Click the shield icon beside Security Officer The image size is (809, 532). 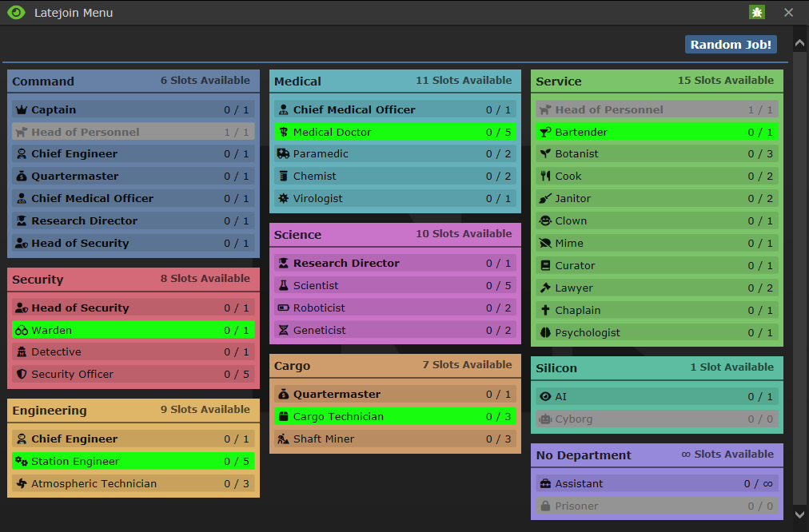(x=21, y=375)
